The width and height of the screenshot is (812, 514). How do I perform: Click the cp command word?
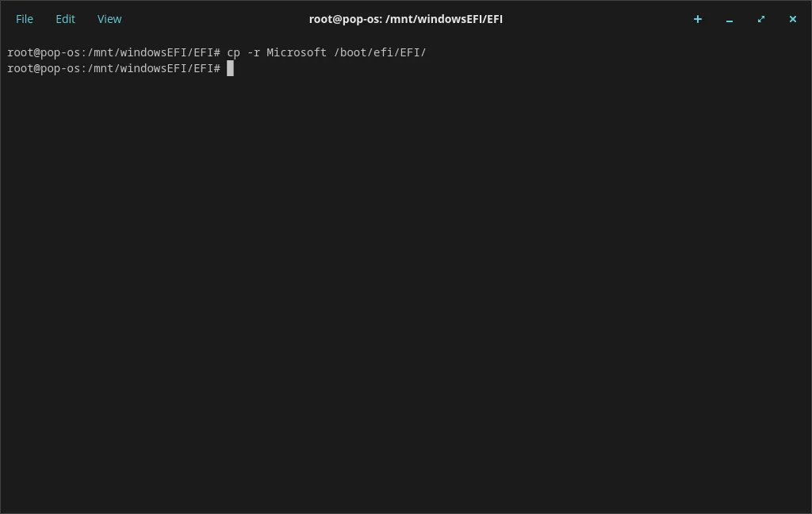233,53
